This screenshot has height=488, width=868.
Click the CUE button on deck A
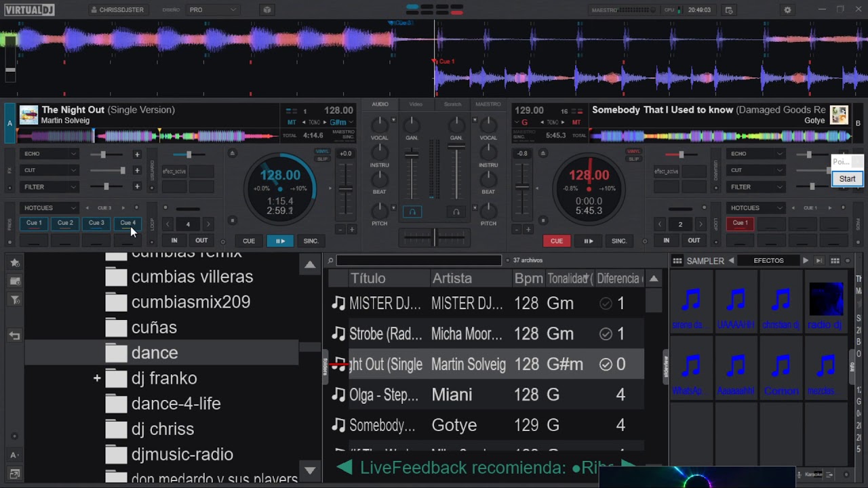pyautogui.click(x=249, y=241)
